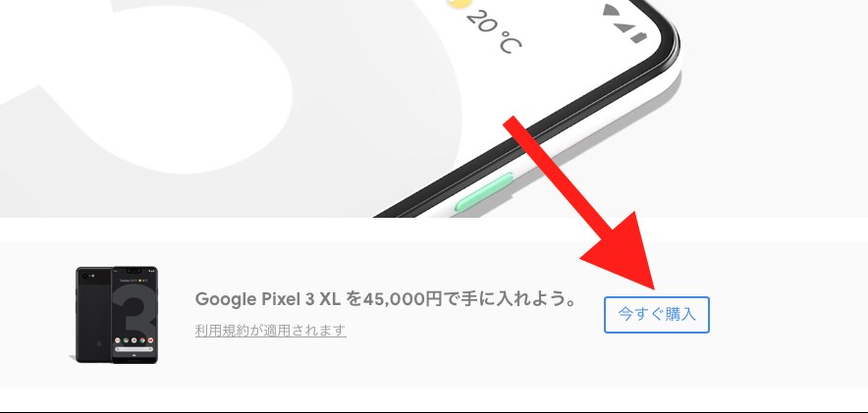The height and width of the screenshot is (413, 868).
Task: Click the Google G logo on phone back
Action: click(x=99, y=344)
